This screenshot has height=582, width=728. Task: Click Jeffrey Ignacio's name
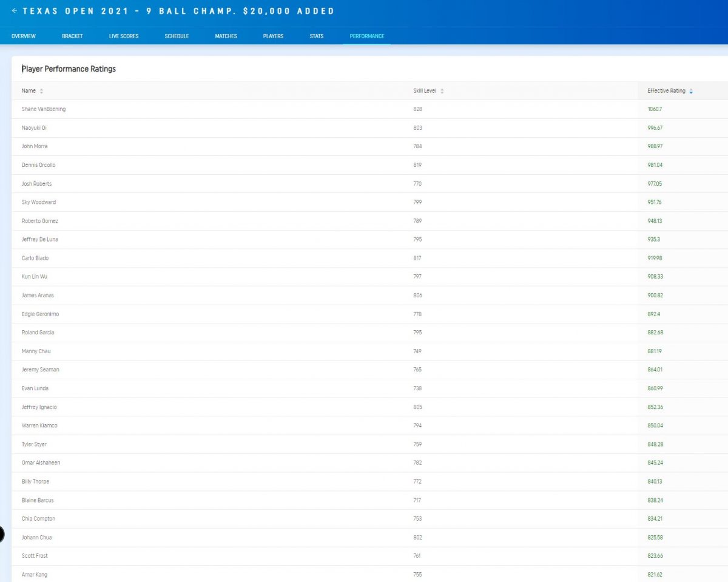39,407
